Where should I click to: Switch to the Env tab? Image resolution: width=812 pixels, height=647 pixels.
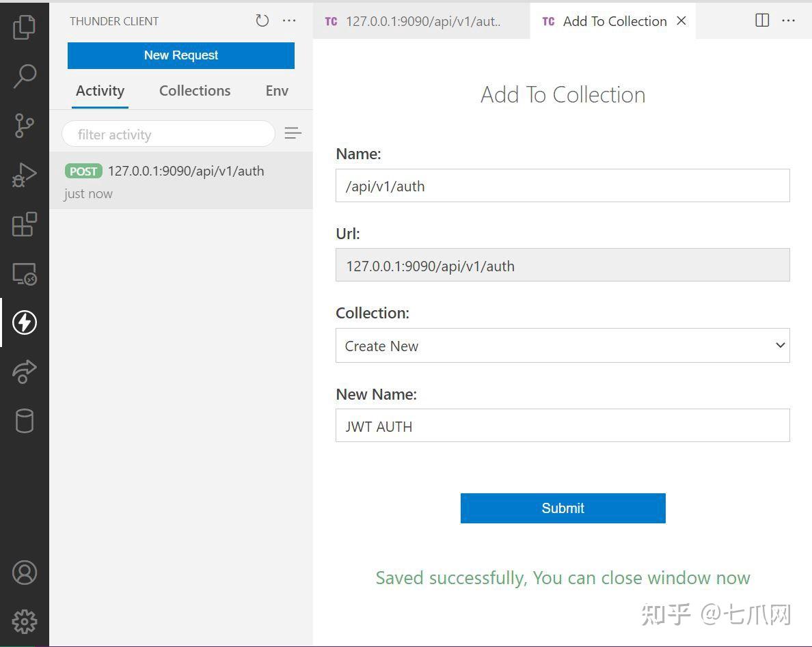click(x=277, y=91)
